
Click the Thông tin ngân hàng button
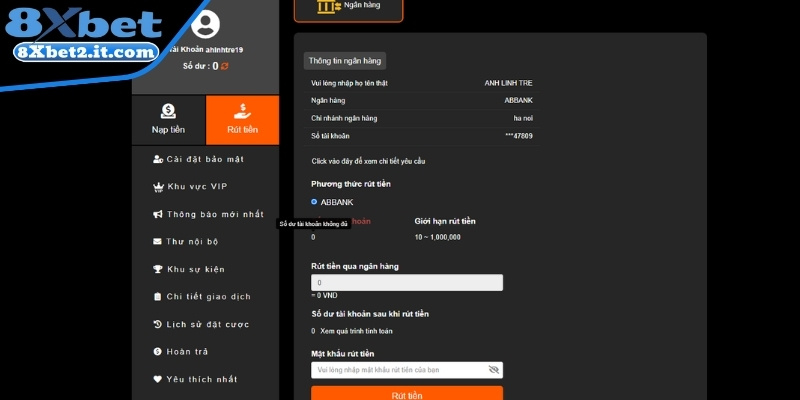click(x=345, y=61)
